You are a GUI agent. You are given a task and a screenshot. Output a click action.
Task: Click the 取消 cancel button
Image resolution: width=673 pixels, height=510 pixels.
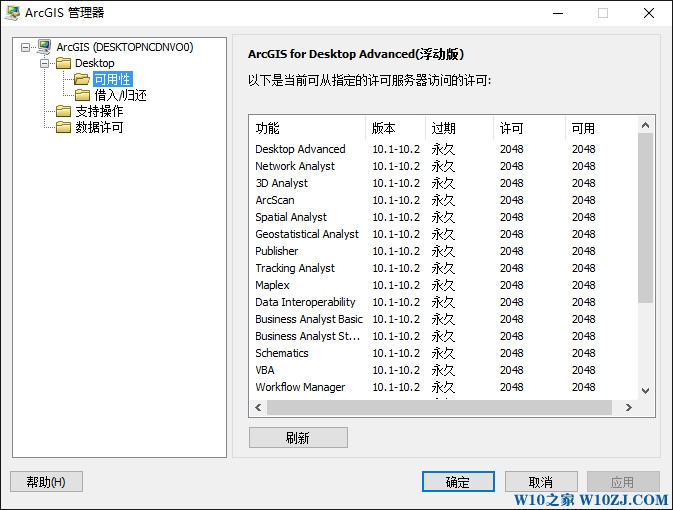[x=541, y=482]
